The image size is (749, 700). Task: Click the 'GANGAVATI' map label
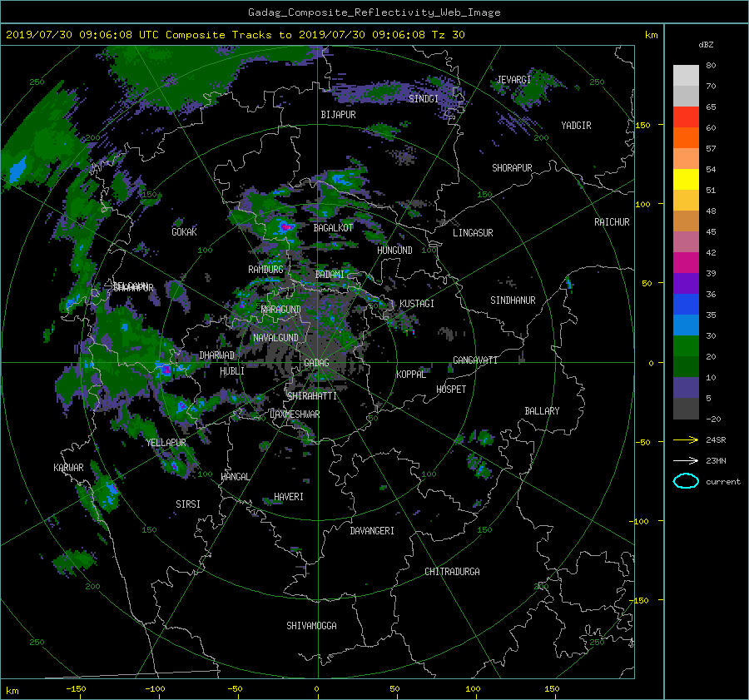(x=475, y=360)
